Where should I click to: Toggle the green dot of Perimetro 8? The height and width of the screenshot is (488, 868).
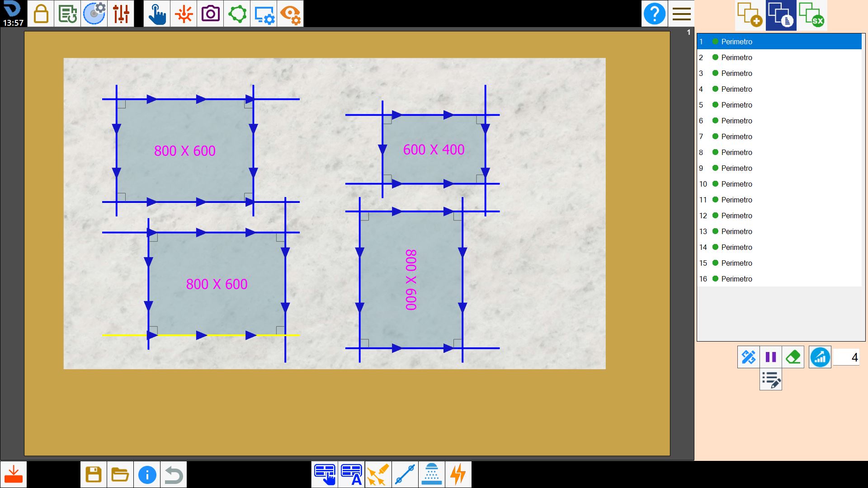[x=715, y=152]
